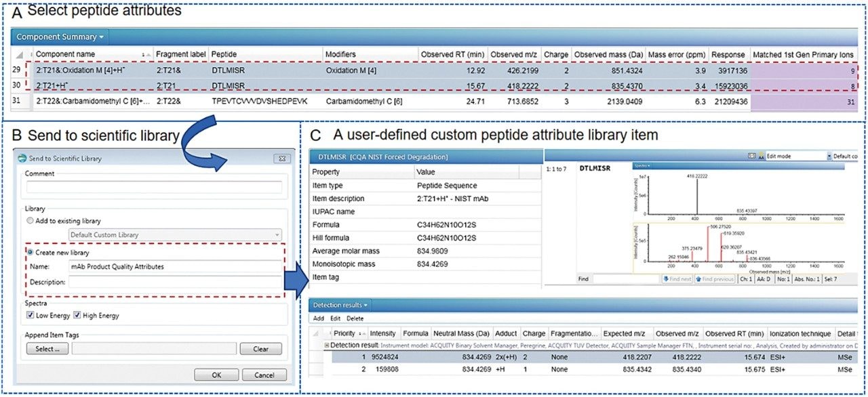Click the Find previous button
This screenshot has width=868, height=397.
click(715, 278)
